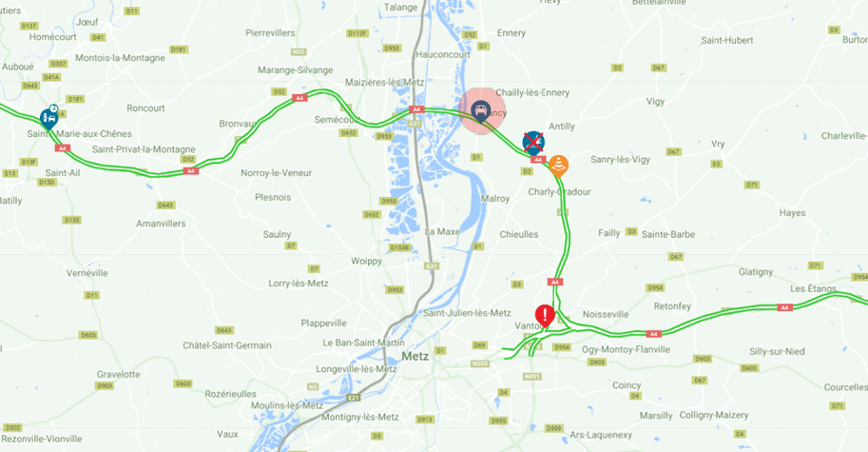Click the green A31 badge near Woippy
Image resolution: width=868 pixels, height=452 pixels.
coord(432,266)
